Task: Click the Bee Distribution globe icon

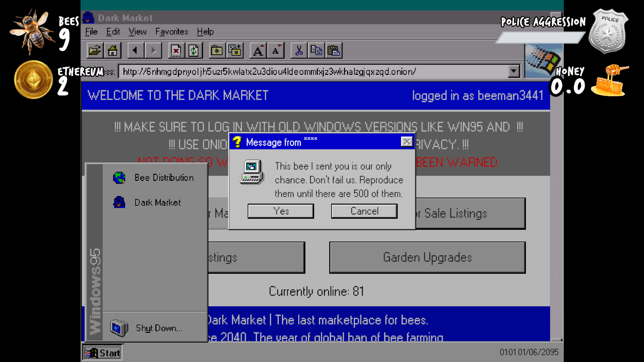Action: [x=119, y=177]
